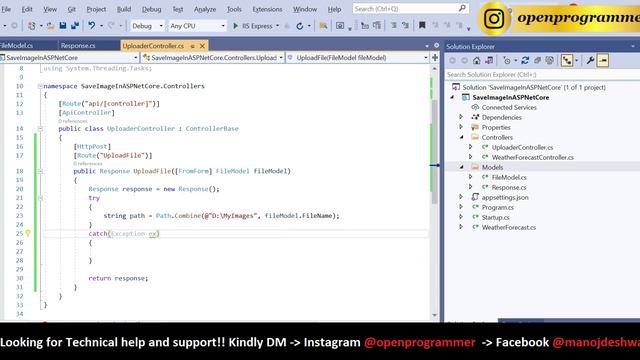Click the search magnifier icon
640x360 pixels.
tap(462, 8)
